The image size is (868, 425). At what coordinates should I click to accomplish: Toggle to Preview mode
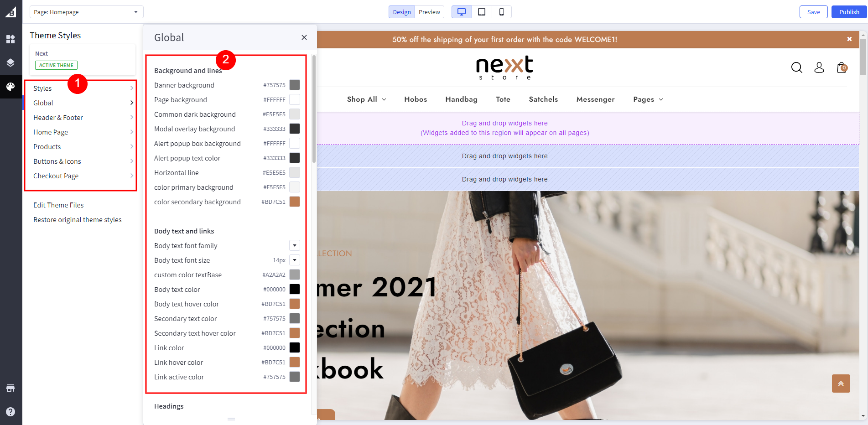(429, 12)
